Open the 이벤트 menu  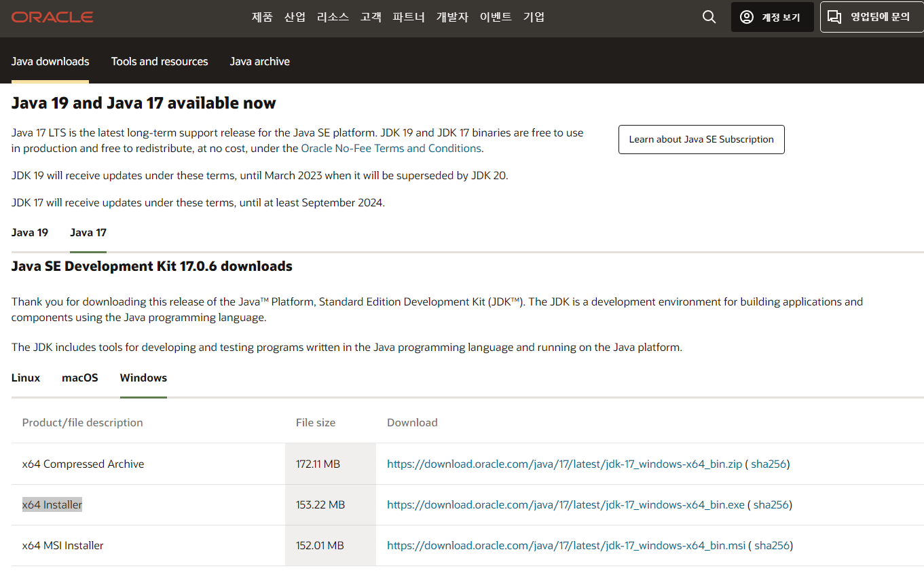tap(496, 17)
